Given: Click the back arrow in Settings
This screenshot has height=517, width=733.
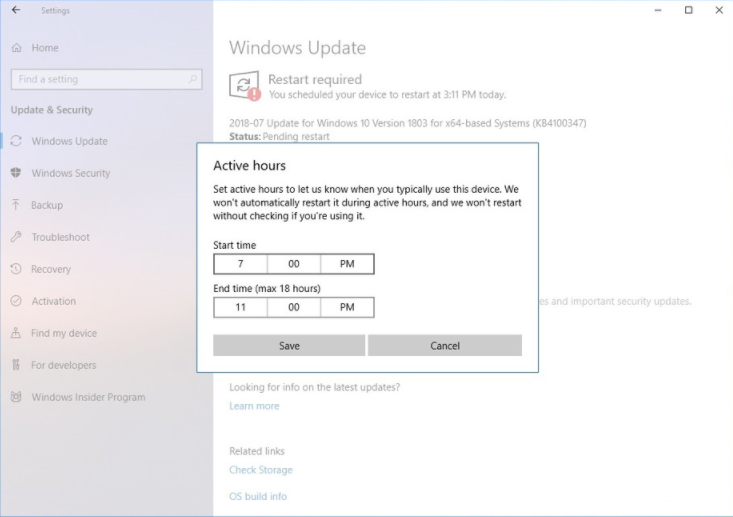Looking at the screenshot, I should (x=16, y=10).
